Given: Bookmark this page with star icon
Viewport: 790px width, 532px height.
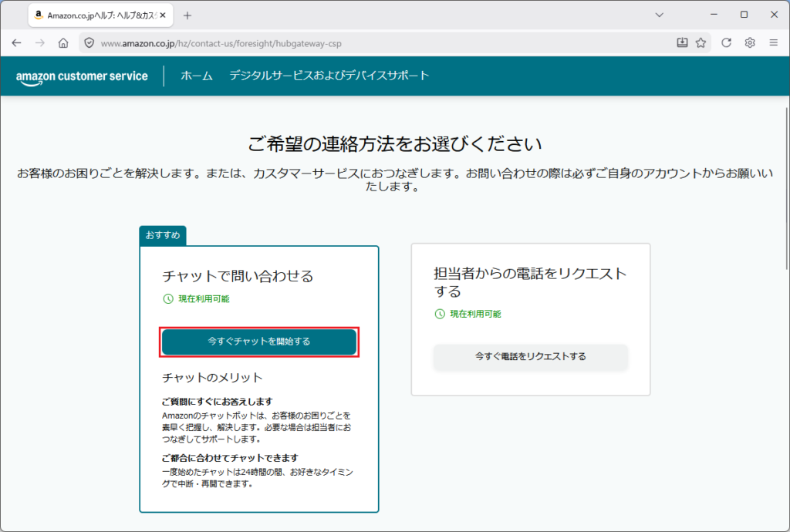Looking at the screenshot, I should 701,42.
